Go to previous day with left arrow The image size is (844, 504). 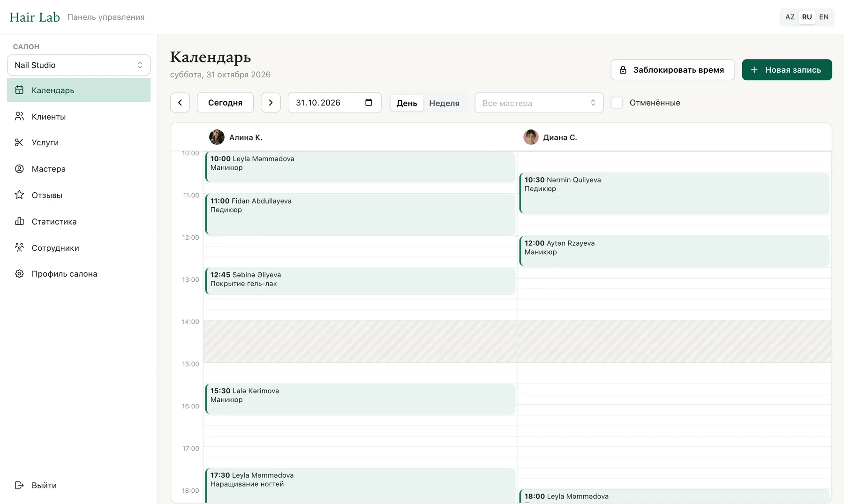coord(180,103)
